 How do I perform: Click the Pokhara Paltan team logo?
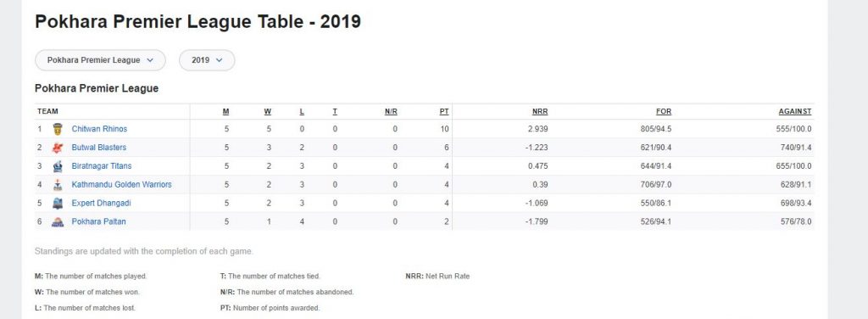click(x=58, y=222)
